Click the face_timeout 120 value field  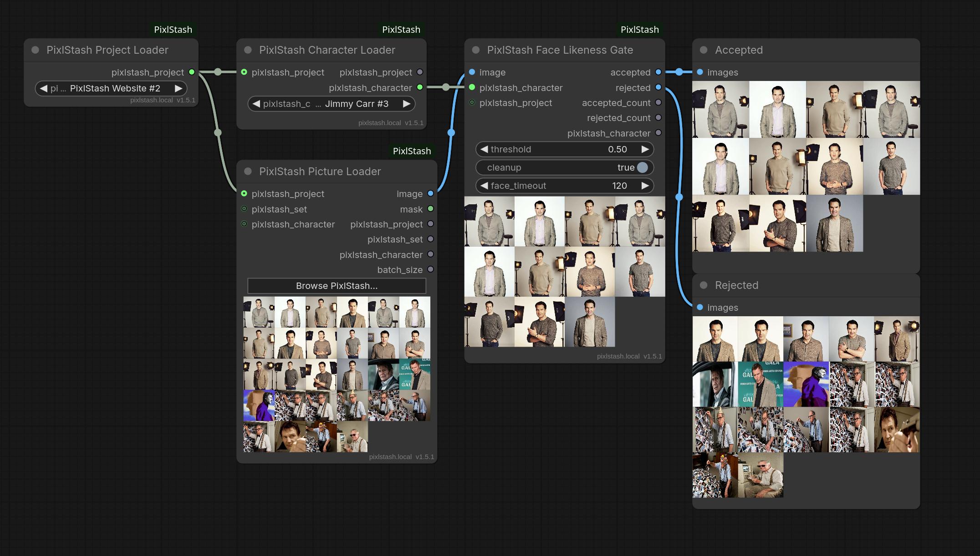coord(565,186)
